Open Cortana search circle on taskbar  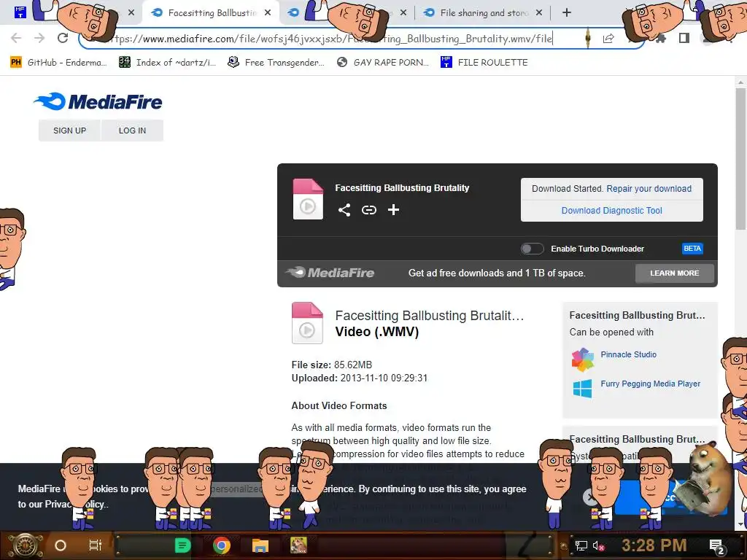pyautogui.click(x=61, y=545)
